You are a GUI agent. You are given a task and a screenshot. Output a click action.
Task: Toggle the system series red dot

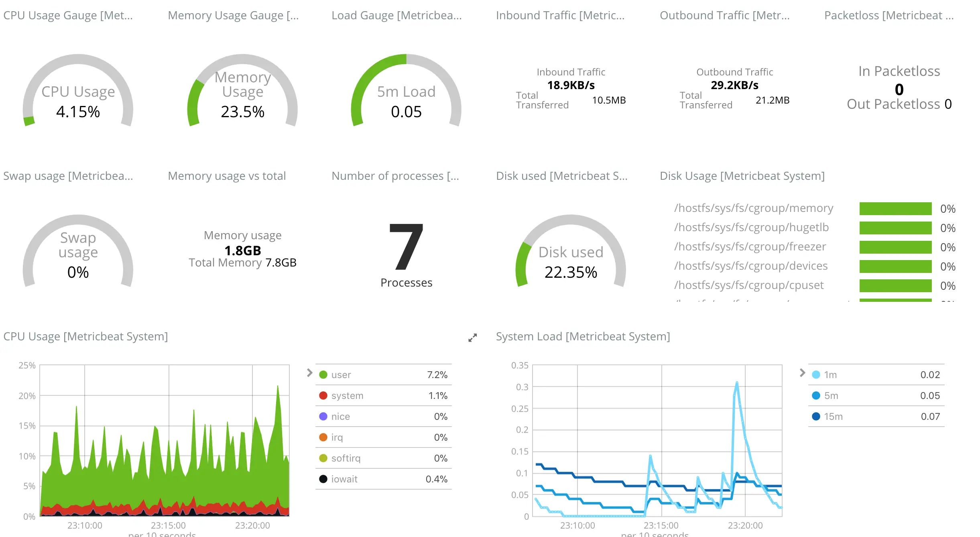pos(323,396)
